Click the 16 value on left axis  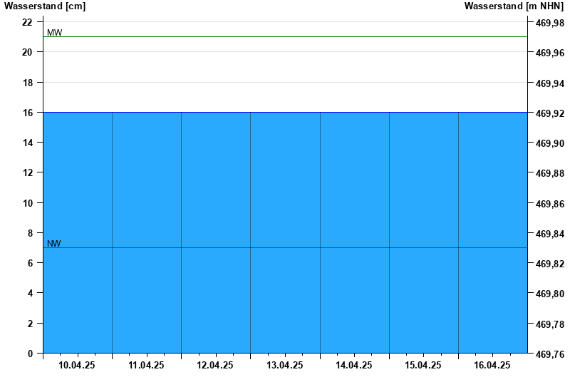[x=28, y=113]
